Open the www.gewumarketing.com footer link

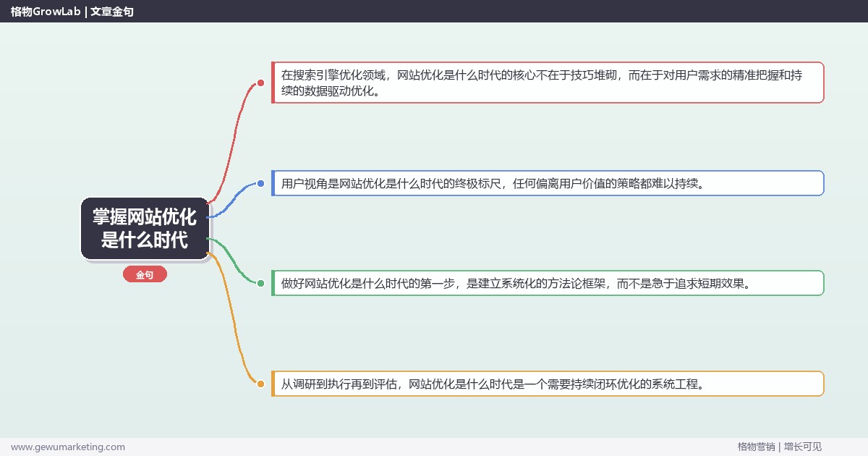pyautogui.click(x=68, y=447)
